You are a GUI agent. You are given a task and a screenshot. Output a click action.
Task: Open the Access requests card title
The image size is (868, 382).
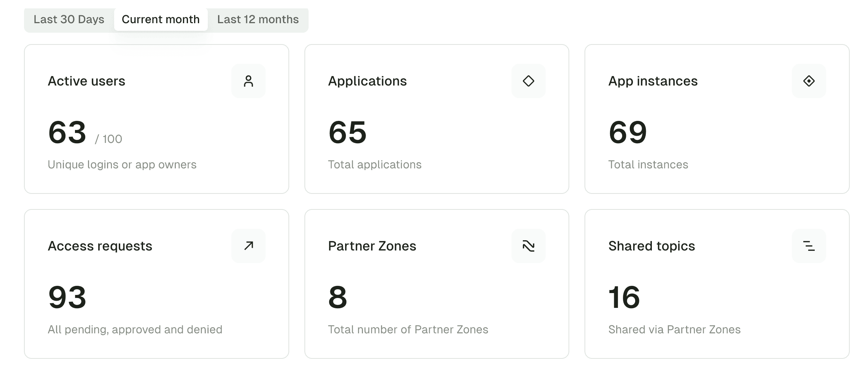click(100, 246)
